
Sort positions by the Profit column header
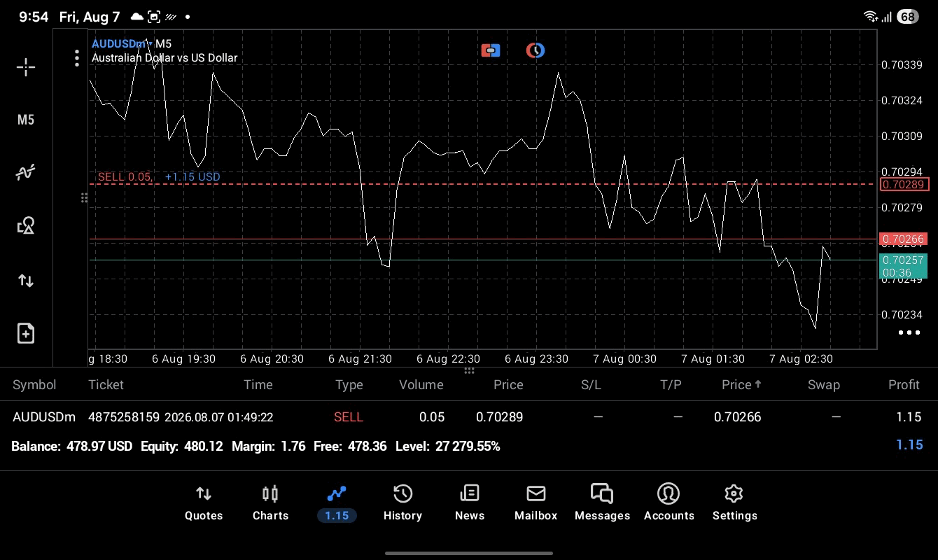click(x=904, y=384)
